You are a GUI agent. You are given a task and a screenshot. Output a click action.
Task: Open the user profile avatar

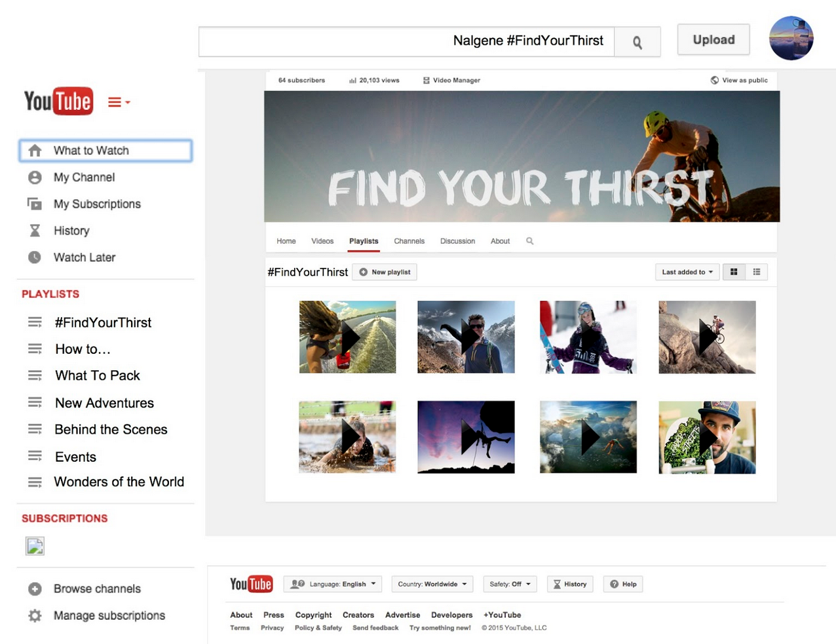(x=791, y=38)
